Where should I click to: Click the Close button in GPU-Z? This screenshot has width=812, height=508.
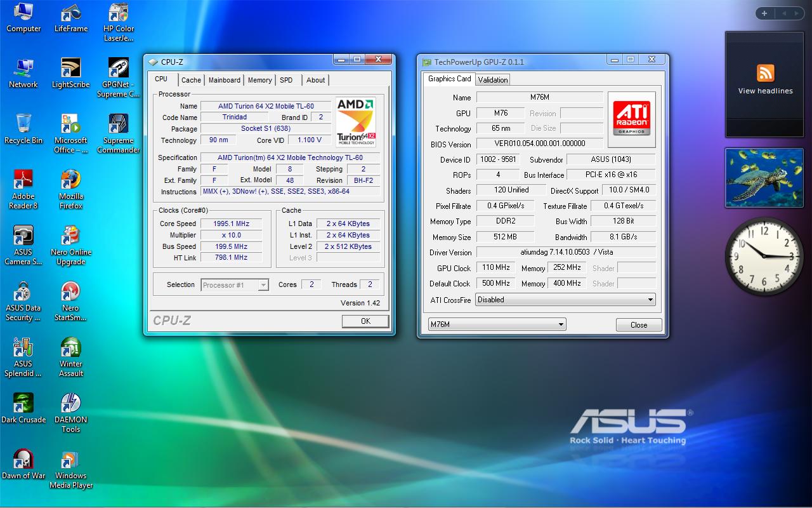pyautogui.click(x=639, y=324)
